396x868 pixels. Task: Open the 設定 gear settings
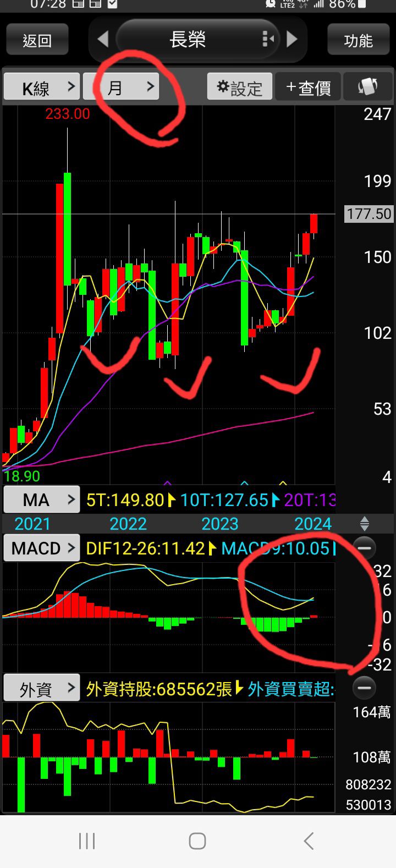(x=239, y=87)
